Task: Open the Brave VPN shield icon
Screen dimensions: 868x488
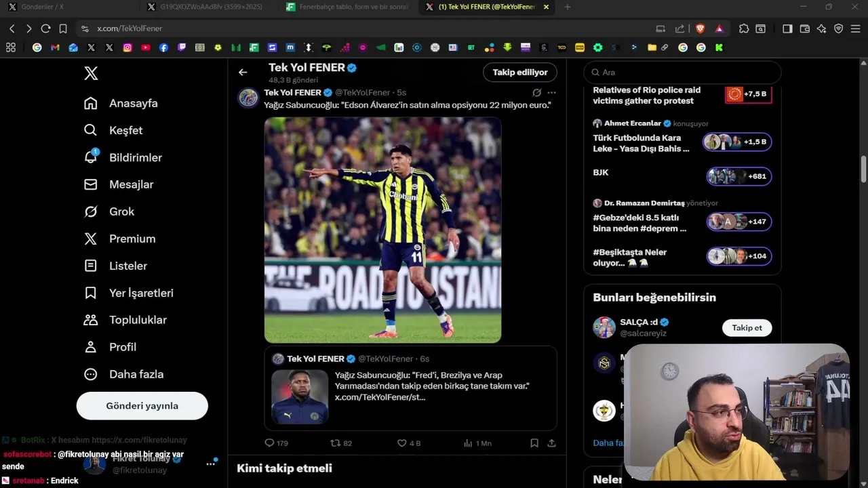Action: pyautogui.click(x=839, y=28)
